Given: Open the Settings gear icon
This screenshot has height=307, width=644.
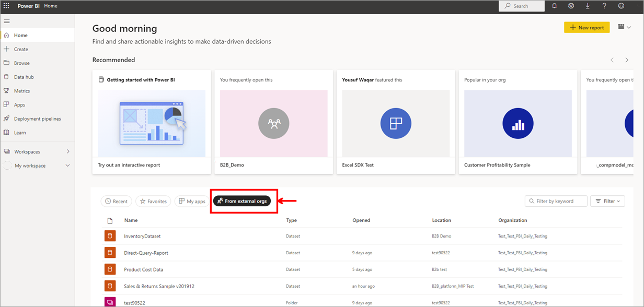Looking at the screenshot, I should 571,6.
